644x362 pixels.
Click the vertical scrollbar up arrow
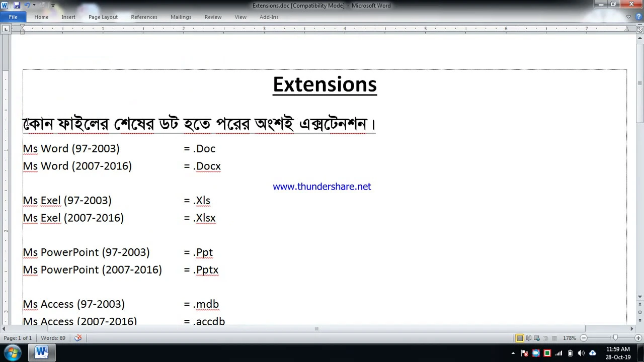[x=640, y=38]
